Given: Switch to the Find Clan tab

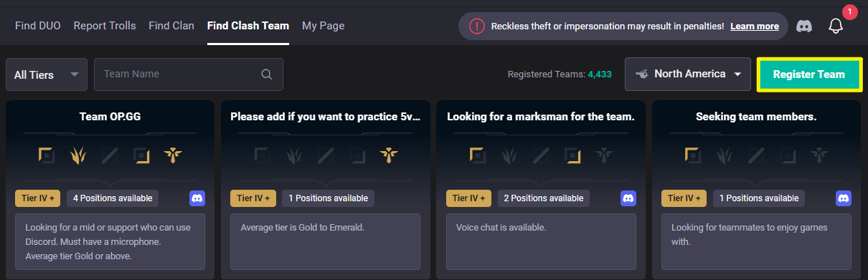Looking at the screenshot, I should click(x=171, y=26).
